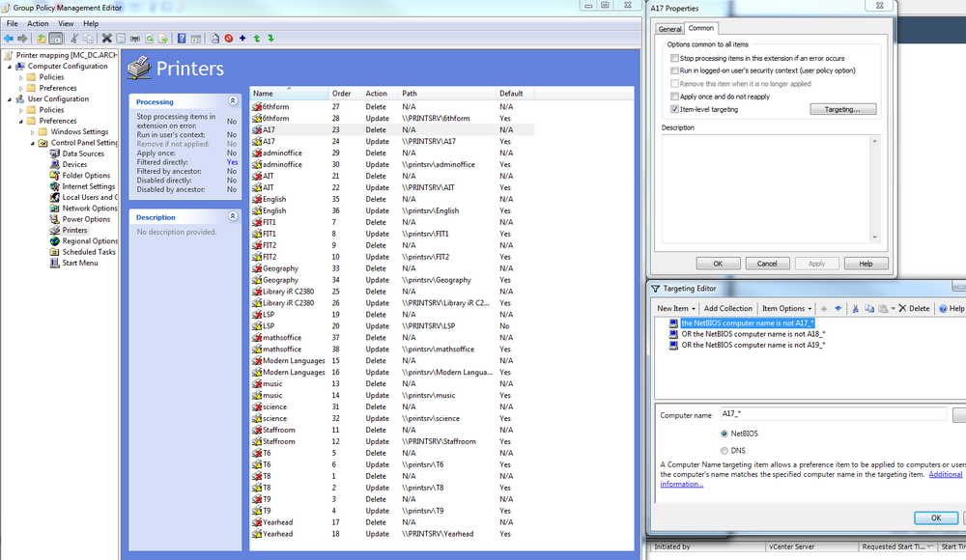Screen dimensions: 966x560
Task: Go back with the blue Back arrow
Action: pos(9,39)
